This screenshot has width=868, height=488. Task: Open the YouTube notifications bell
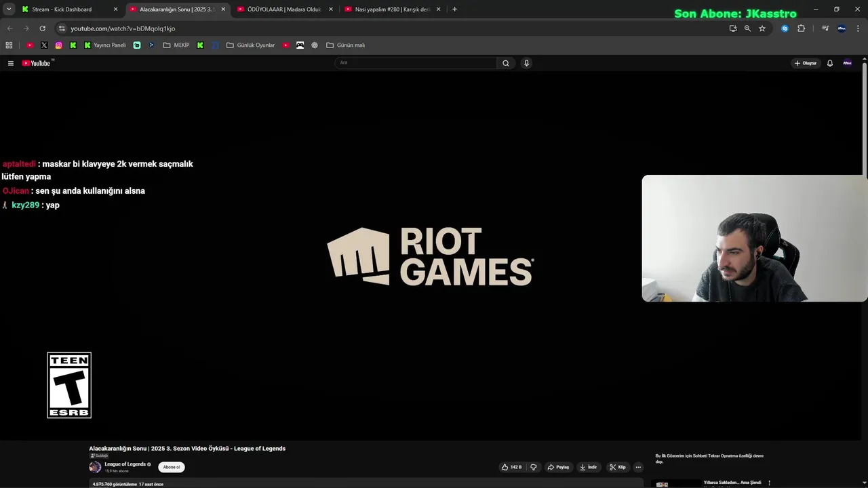tap(829, 63)
